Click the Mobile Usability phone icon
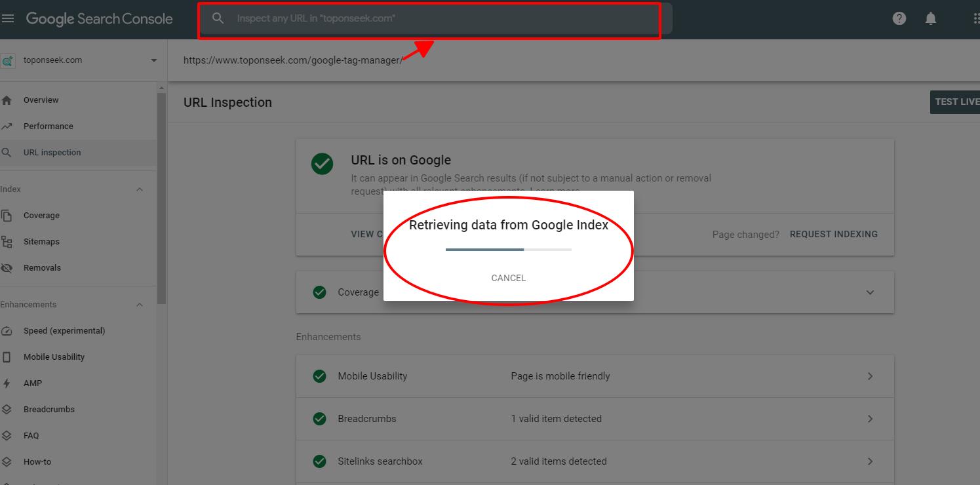The image size is (980, 485). coord(7,357)
